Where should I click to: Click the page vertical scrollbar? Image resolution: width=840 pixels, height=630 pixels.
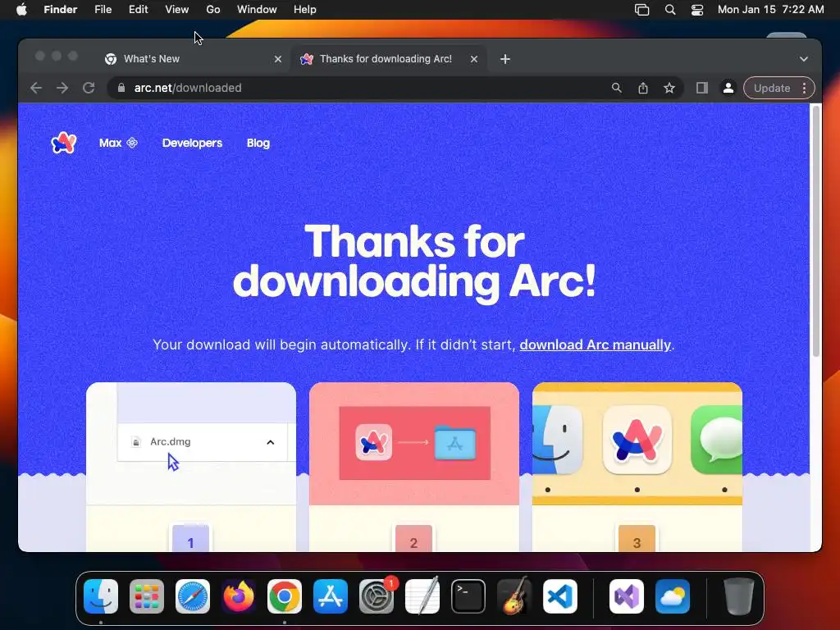coord(816,231)
